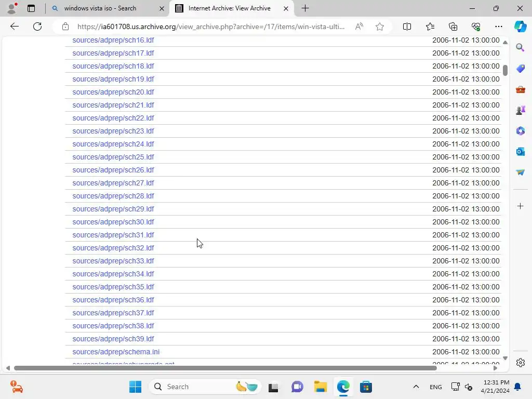Open the sidebar Microsoft 365 icon
Screen dimensions: 532x399
pyautogui.click(x=520, y=131)
